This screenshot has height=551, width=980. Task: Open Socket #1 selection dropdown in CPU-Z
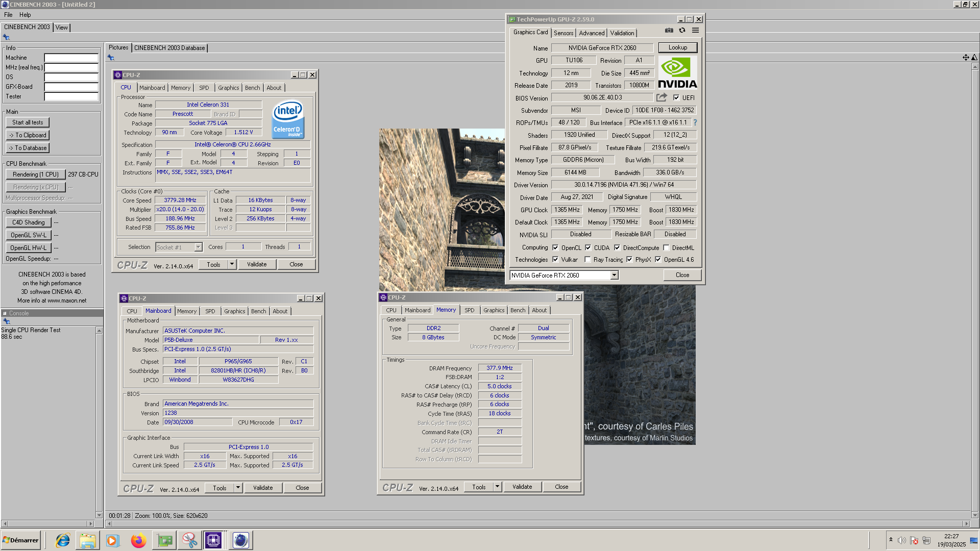[x=179, y=247]
